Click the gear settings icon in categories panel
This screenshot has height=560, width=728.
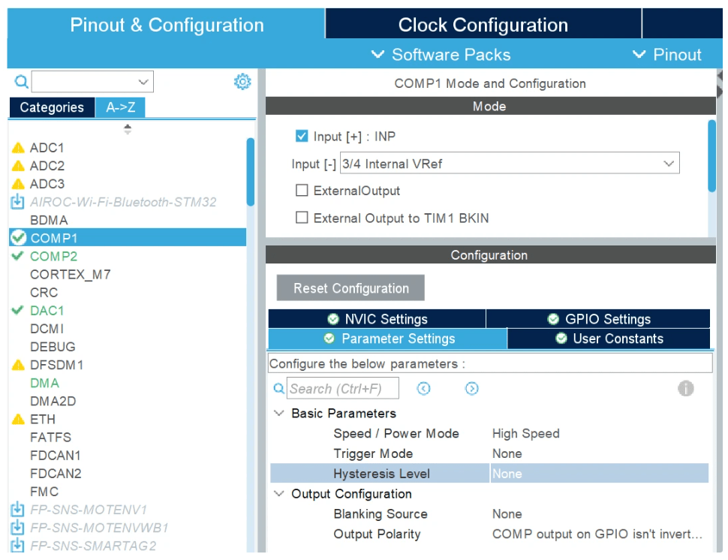242,82
